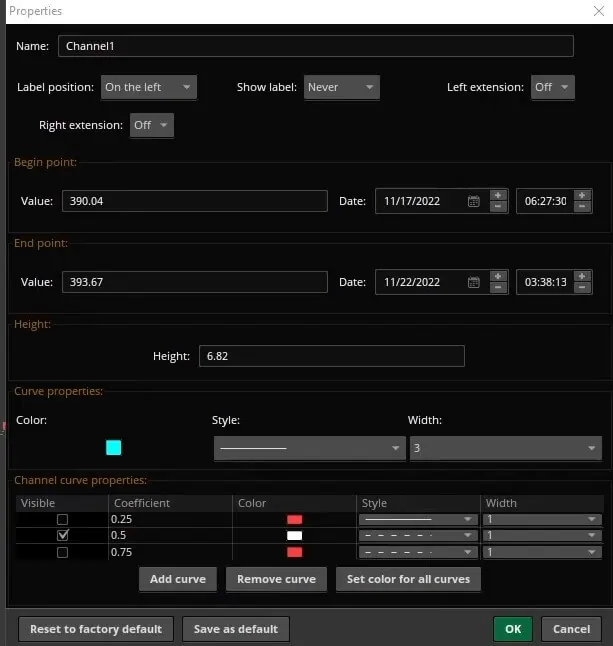Open Width dropdown for 0.5 curve
Viewport: 613px width, 646px height.
click(542, 536)
